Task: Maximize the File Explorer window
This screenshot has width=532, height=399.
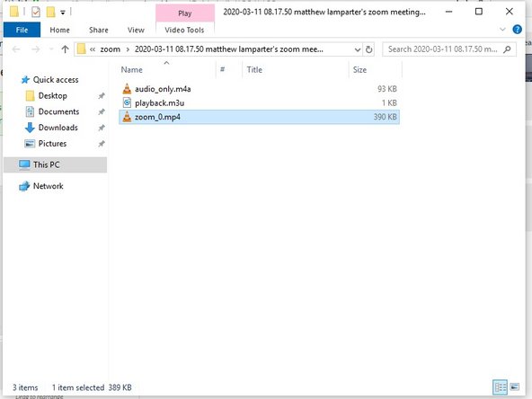Action: [x=479, y=12]
